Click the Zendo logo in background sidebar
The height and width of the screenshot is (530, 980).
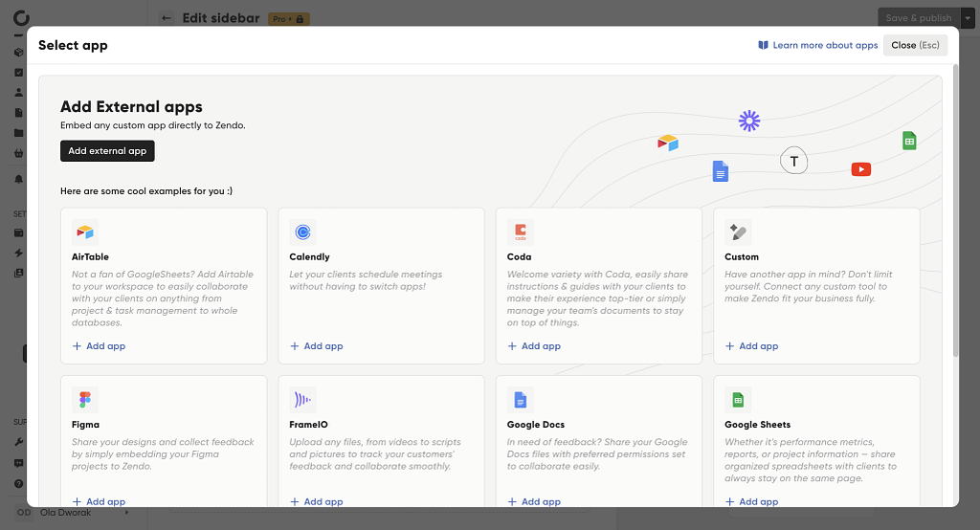[21, 17]
